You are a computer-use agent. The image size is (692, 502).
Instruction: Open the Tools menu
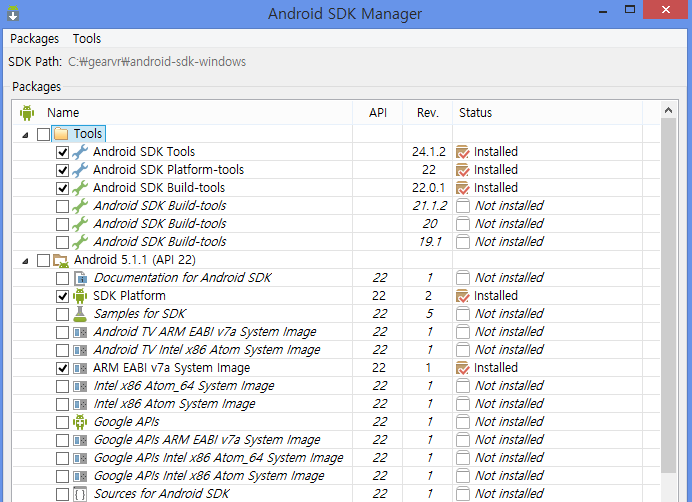point(87,39)
